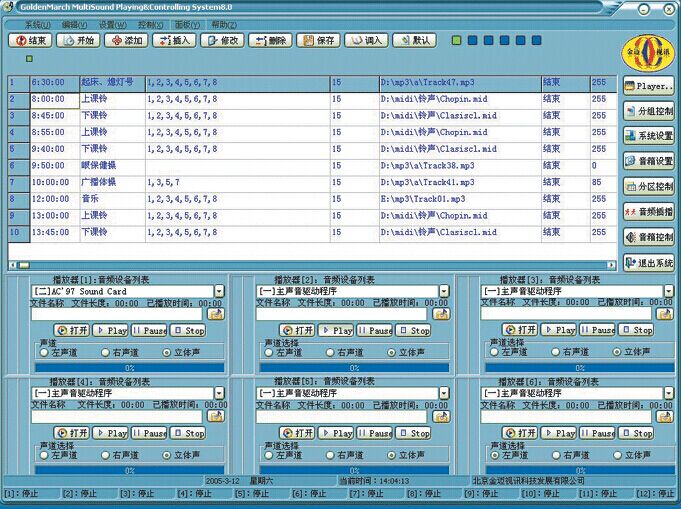This screenshot has width=681, height=509.
Task: Click Play in 播放器[2]
Action: pyautogui.click(x=336, y=331)
